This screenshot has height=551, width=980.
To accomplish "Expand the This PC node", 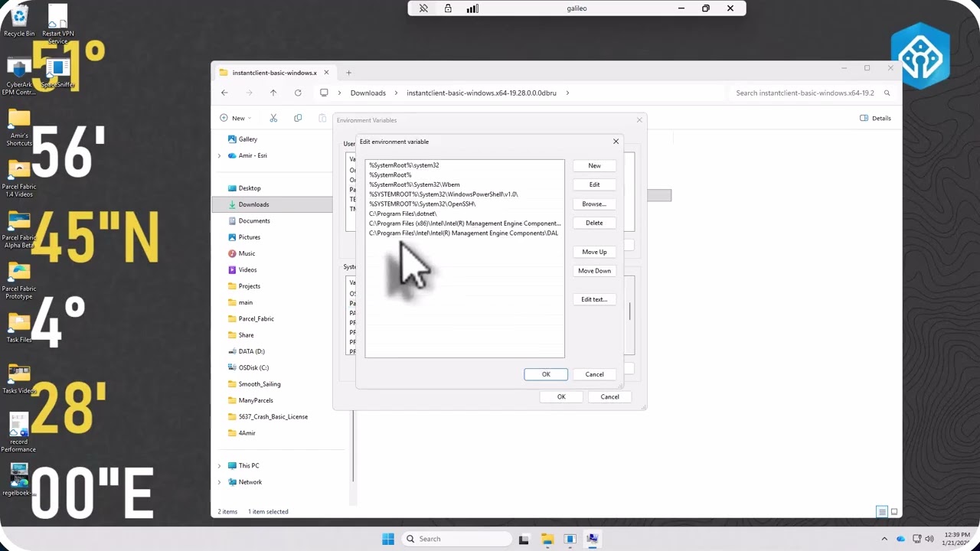I will pos(220,465).
